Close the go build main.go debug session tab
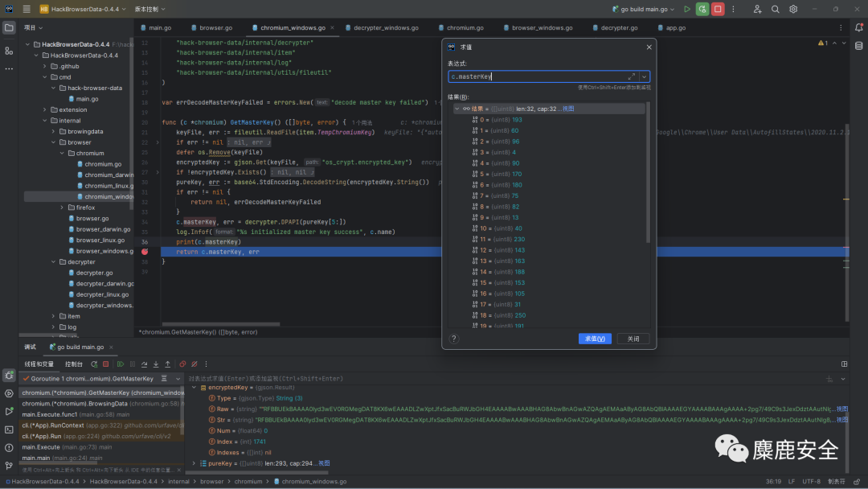Viewport: 868px width, 489px height. [x=111, y=347]
